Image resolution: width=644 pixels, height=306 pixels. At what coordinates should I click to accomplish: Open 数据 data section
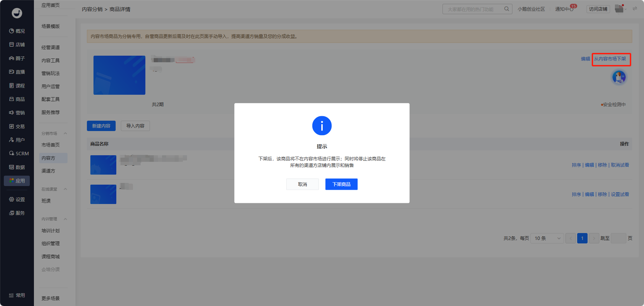(x=17, y=167)
